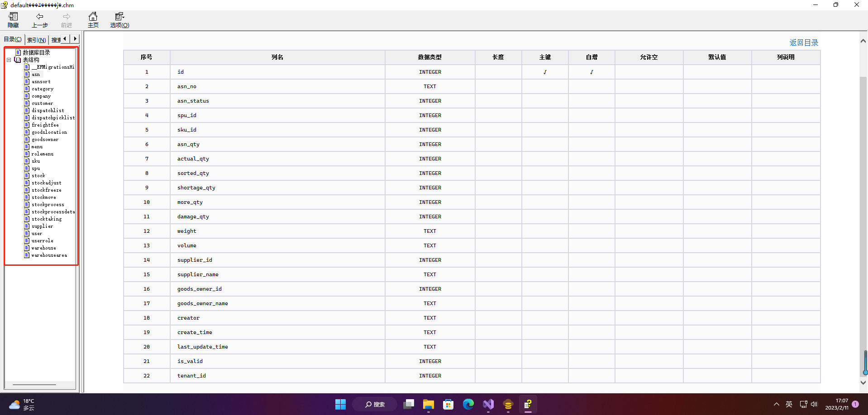
Task: Open the spu table page
Action: click(x=36, y=168)
